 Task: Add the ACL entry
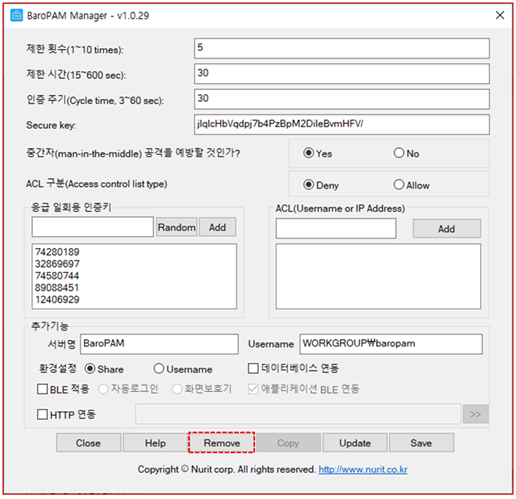tap(447, 229)
